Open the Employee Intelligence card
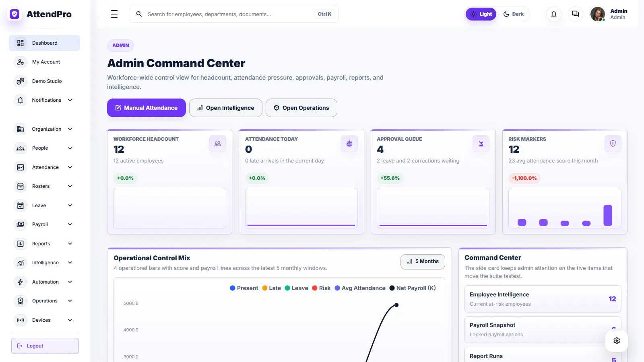Viewport: 644px width, 362px height. tap(543, 299)
